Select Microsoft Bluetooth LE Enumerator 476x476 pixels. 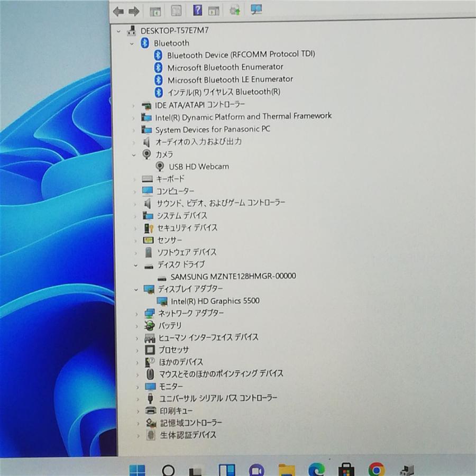click(x=230, y=79)
